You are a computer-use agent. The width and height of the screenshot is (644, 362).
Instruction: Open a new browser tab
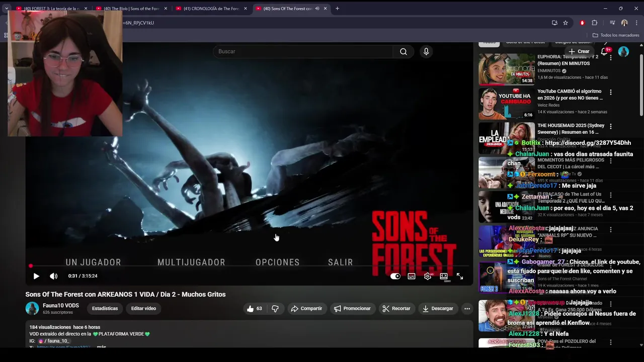pos(337,9)
